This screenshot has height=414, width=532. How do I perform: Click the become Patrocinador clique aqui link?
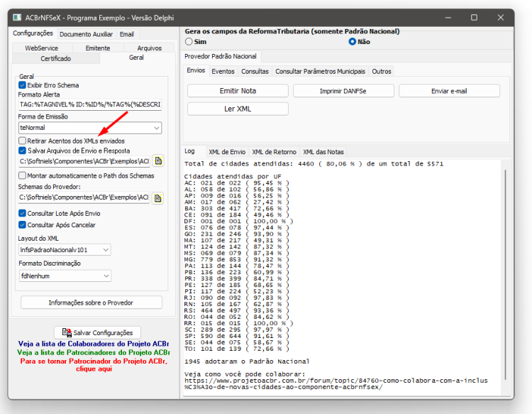coord(94,365)
